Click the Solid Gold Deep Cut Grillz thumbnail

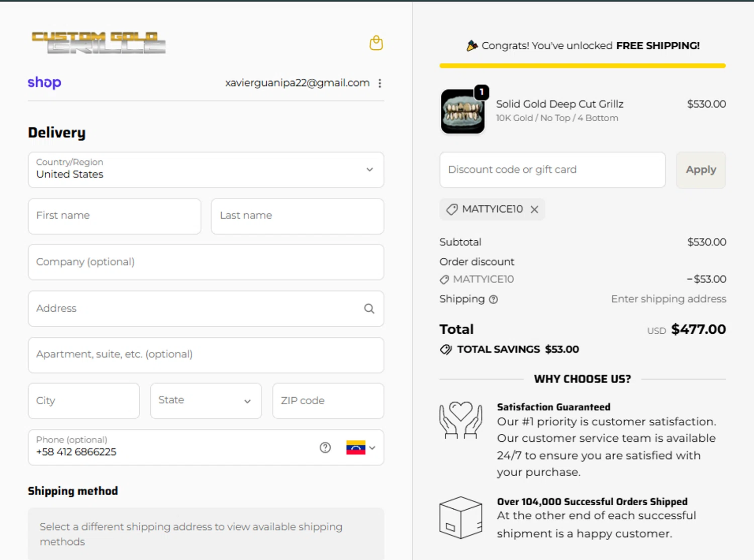point(462,112)
